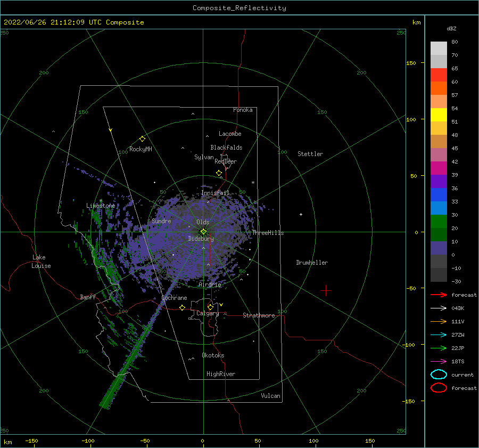Select the light gray 70-80 dBZ swatch
The height and width of the screenshot is (448, 479).
tap(439, 48)
